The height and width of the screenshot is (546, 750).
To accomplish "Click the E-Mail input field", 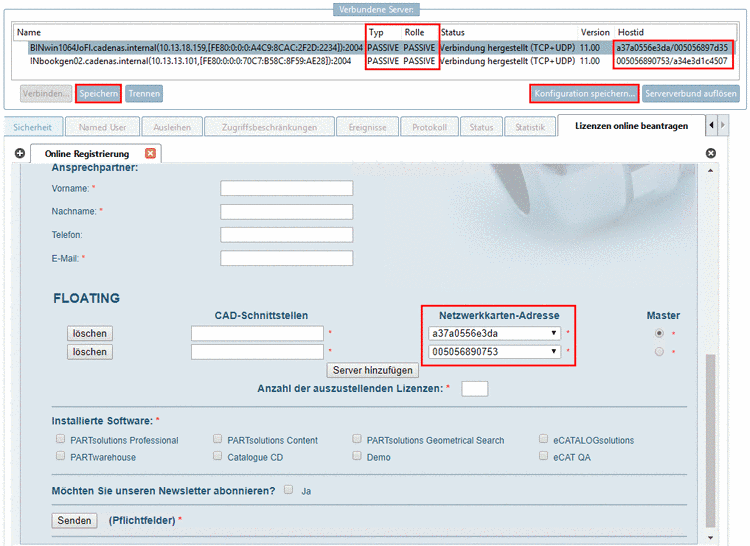I will (x=287, y=258).
